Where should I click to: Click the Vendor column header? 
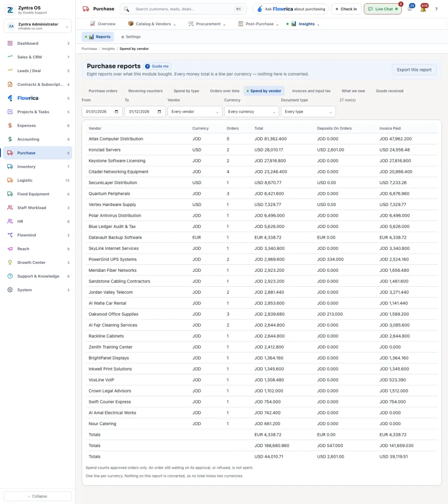pos(95,128)
